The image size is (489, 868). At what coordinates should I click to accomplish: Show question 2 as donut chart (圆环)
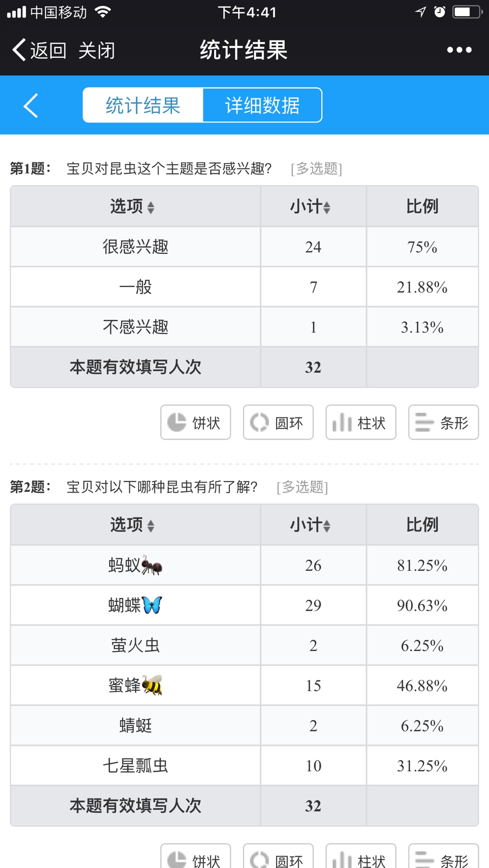[278, 858]
